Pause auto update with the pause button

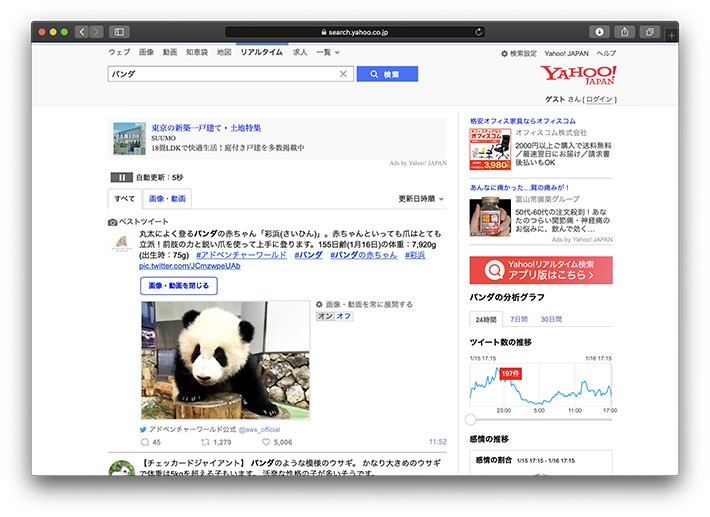pyautogui.click(x=121, y=177)
